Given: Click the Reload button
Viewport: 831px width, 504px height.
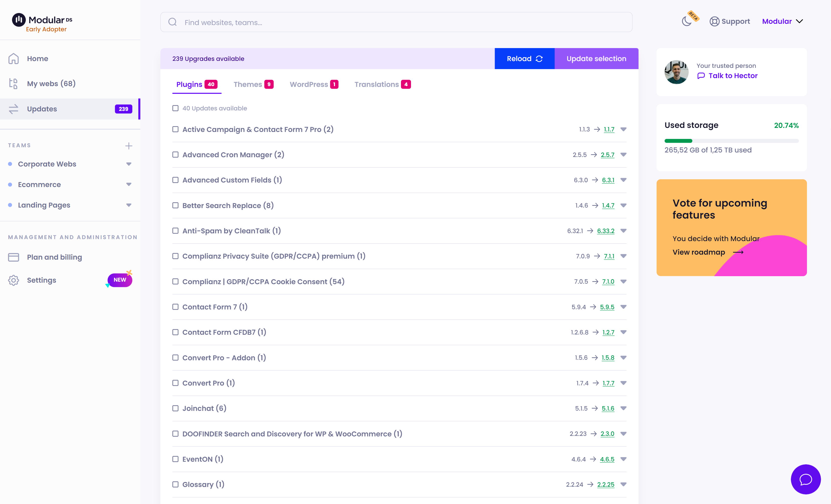Looking at the screenshot, I should click(x=525, y=59).
